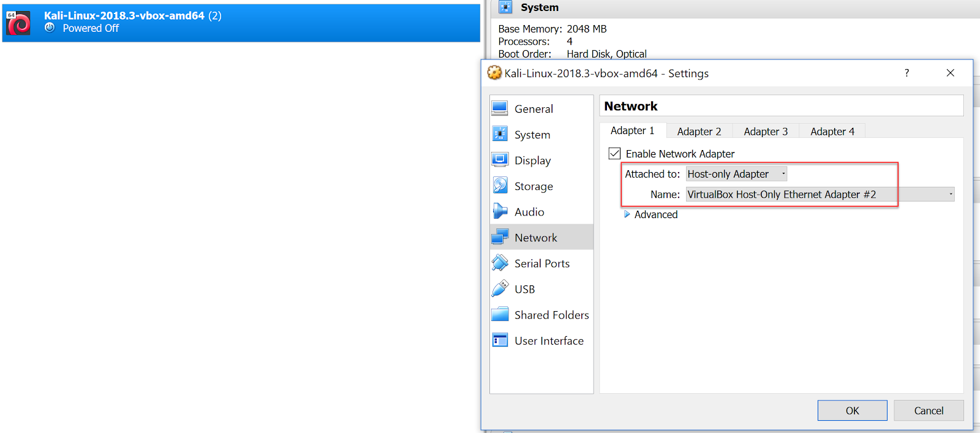
Task: Open the Serial Ports settings page
Action: pos(541,263)
